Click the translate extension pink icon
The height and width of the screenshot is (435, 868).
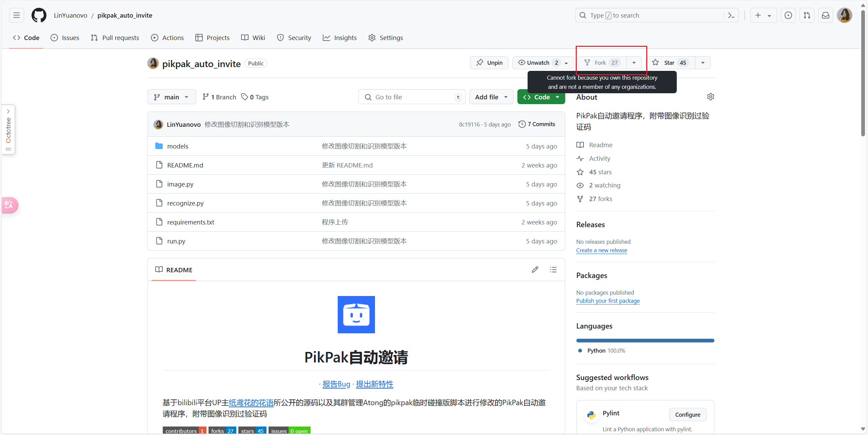click(x=9, y=205)
